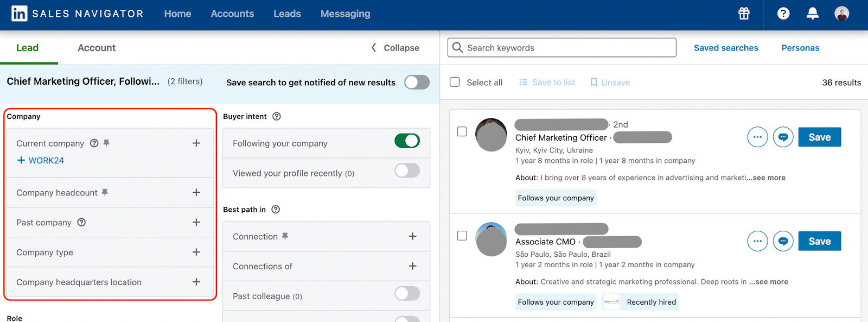Image resolution: width=868 pixels, height=322 pixels.
Task: Open Saved searches link
Action: (726, 48)
